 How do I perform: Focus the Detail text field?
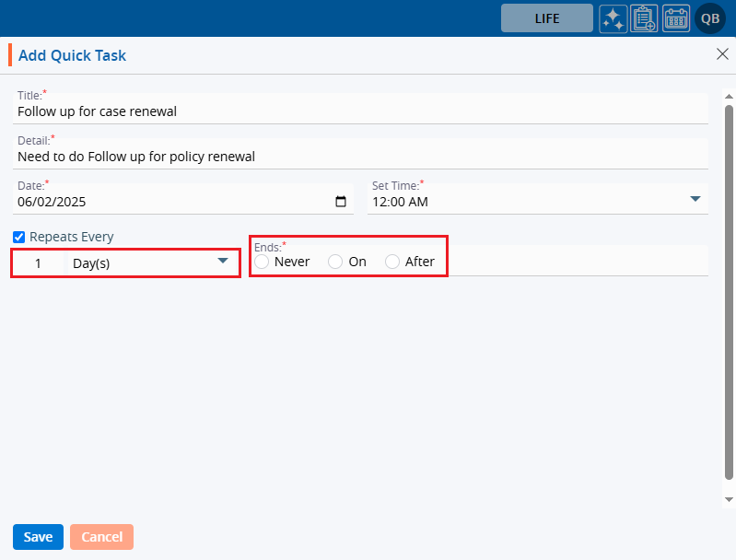coord(359,157)
